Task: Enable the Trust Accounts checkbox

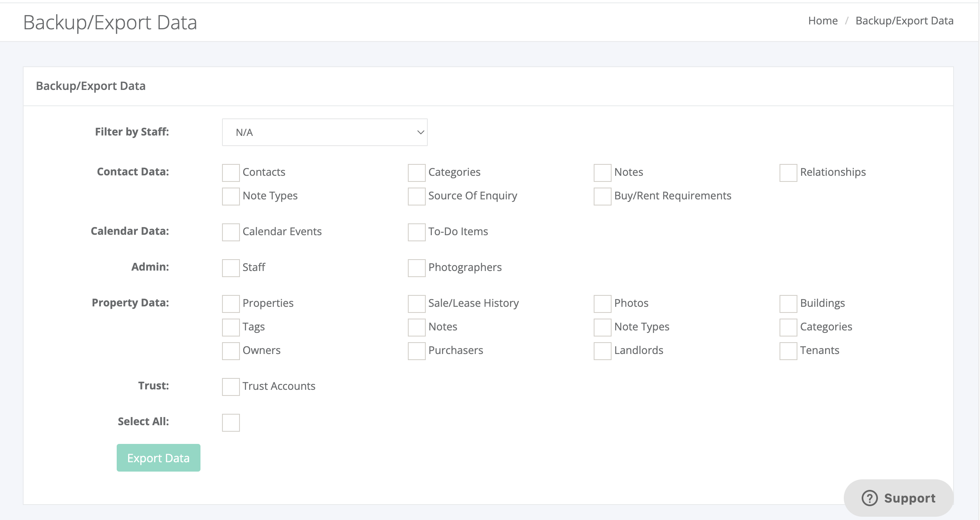Action: tap(231, 387)
